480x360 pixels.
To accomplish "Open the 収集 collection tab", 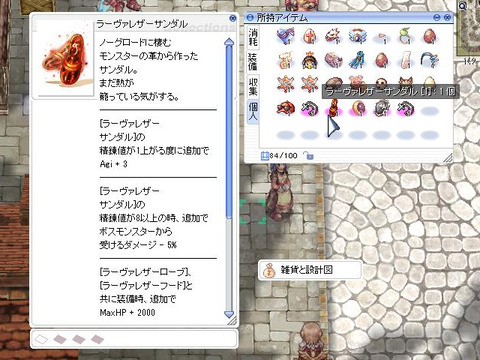I will tap(253, 86).
